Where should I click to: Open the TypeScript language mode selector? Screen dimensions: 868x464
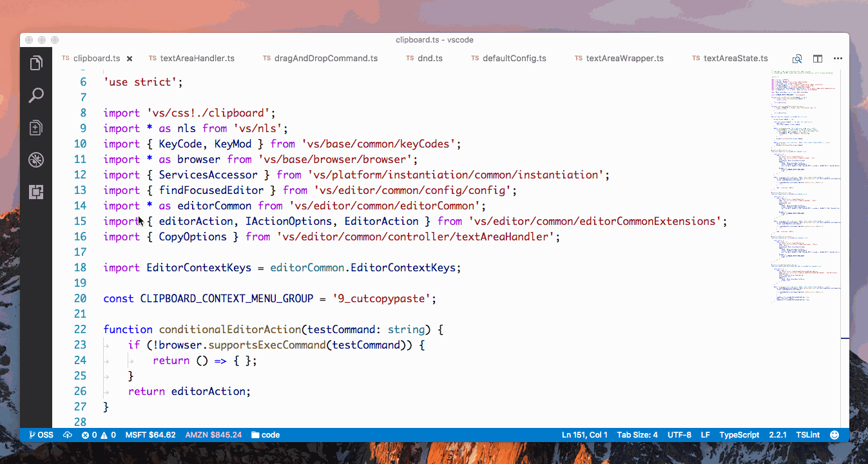pos(739,435)
